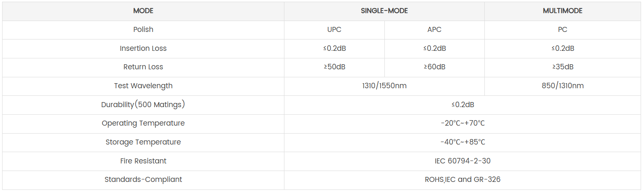Image resolution: width=644 pixels, height=192 pixels.
Task: Select the -20°C~+70°C temperature value
Action: [x=463, y=124]
